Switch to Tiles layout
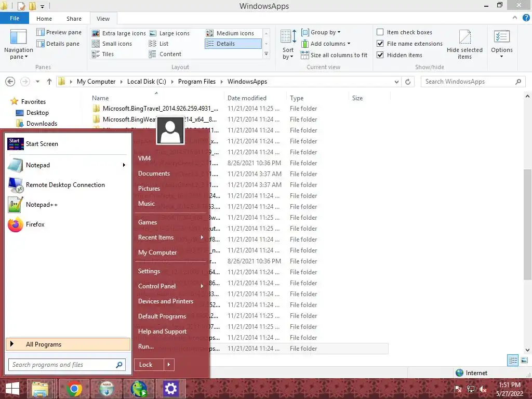Screen dimensions: 532x399 pyautogui.click(x=103, y=54)
